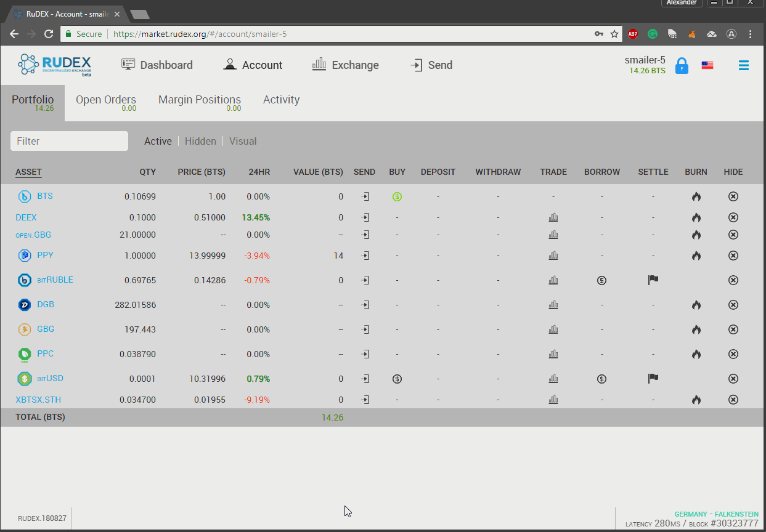Open the trade chart for XBTSX.STH
Screen dimensions: 766x532
point(553,400)
